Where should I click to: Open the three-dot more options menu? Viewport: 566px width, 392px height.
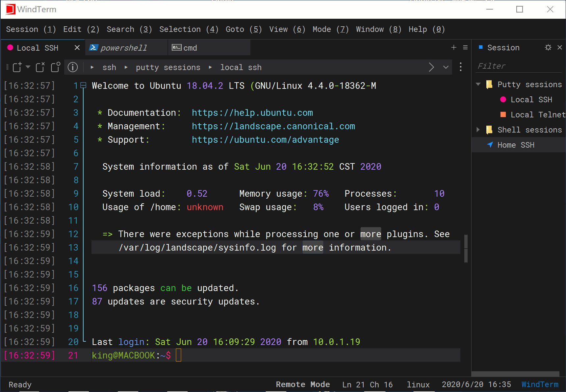pyautogui.click(x=461, y=67)
